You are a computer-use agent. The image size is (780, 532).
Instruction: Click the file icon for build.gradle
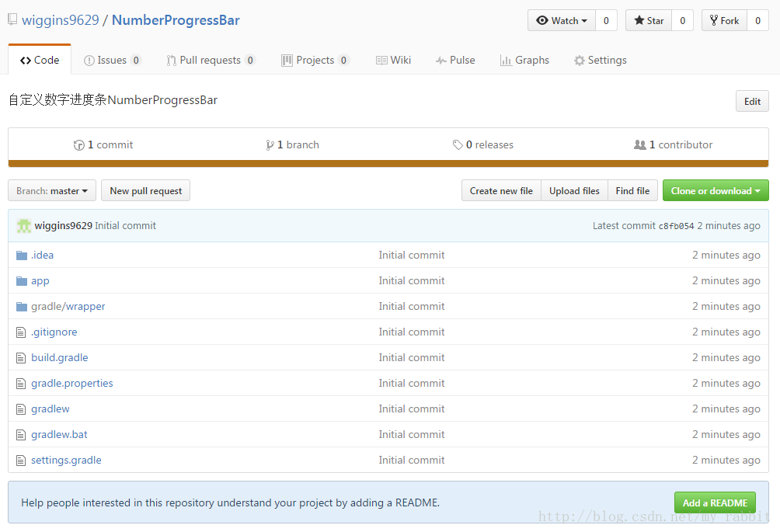click(21, 358)
